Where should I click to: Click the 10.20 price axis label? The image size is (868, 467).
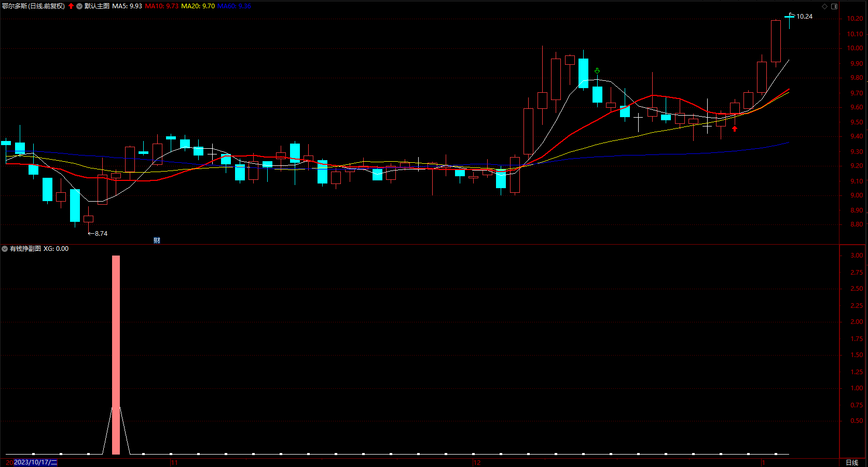856,19
